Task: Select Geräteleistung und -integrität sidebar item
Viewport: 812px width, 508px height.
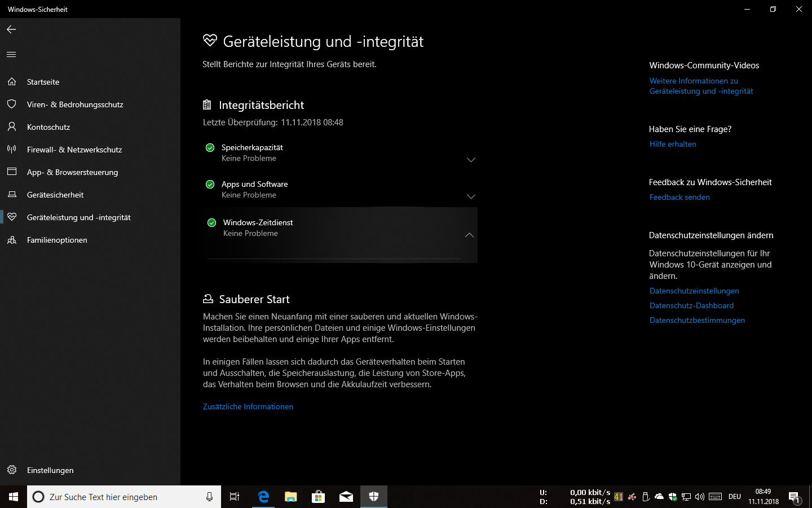Action: pos(90,217)
